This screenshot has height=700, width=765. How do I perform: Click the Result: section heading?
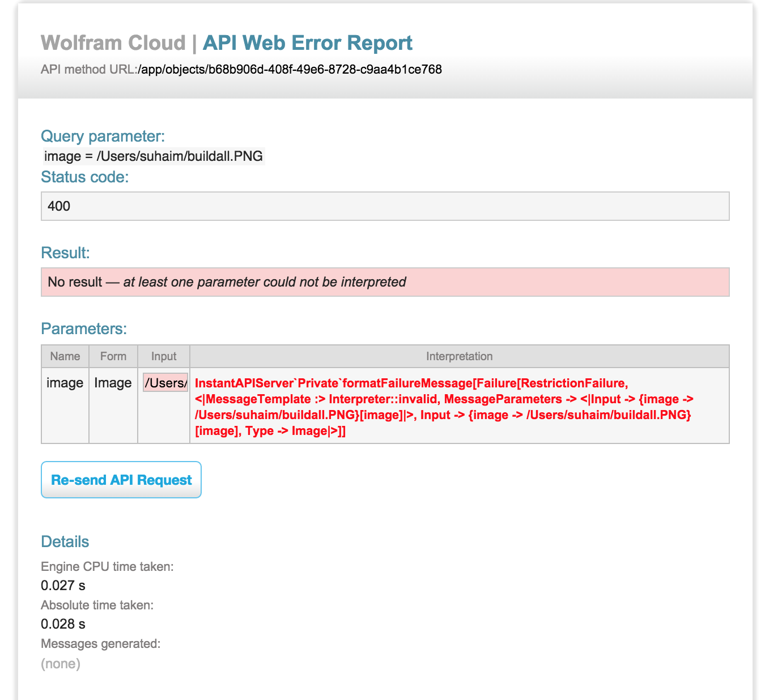[66, 253]
